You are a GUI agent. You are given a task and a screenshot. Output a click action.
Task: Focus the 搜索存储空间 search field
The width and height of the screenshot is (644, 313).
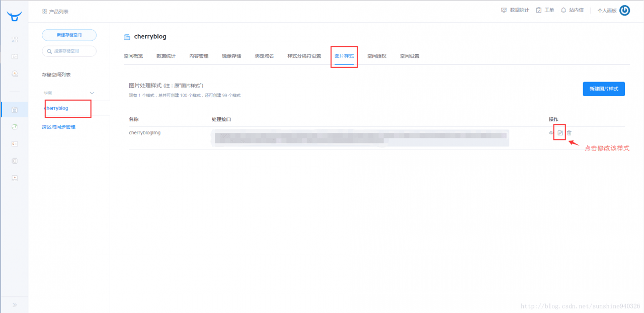[x=69, y=51]
